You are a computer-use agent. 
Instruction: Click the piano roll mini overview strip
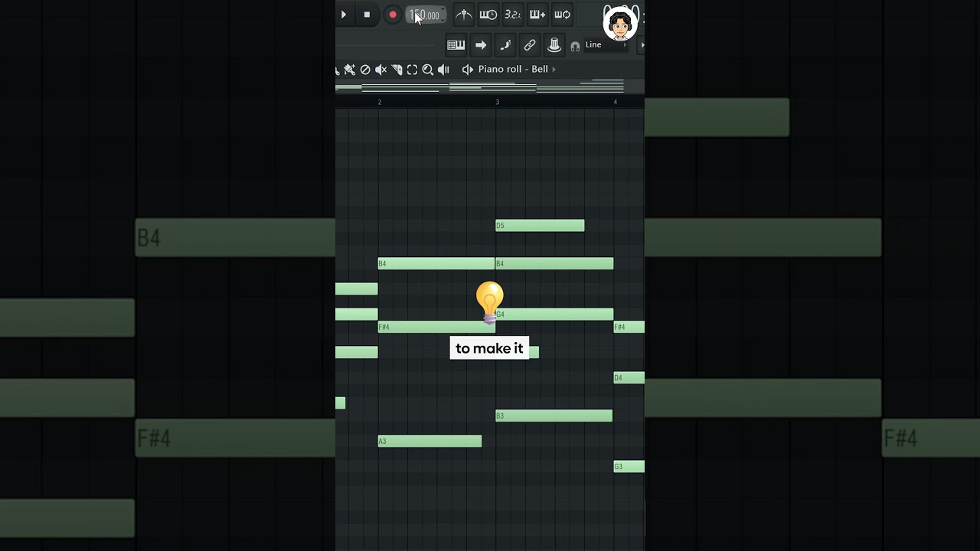point(490,86)
